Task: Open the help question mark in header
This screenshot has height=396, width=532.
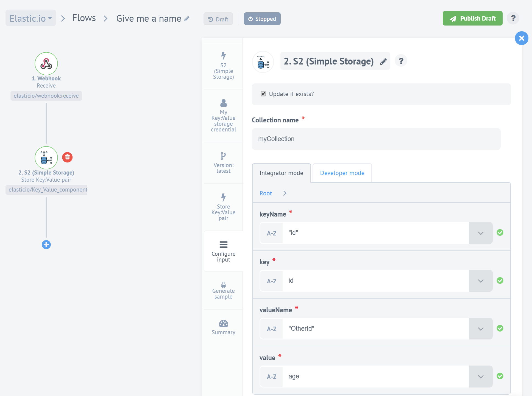Action: pyautogui.click(x=513, y=18)
